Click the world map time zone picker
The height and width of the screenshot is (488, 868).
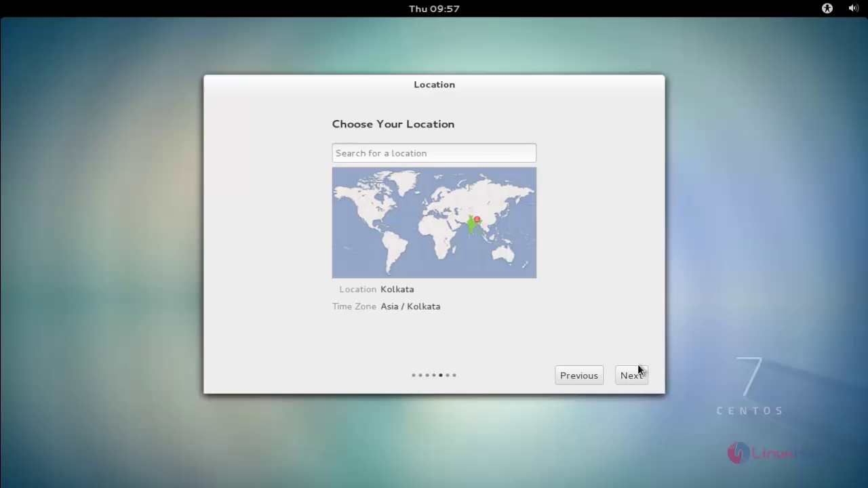434,222
